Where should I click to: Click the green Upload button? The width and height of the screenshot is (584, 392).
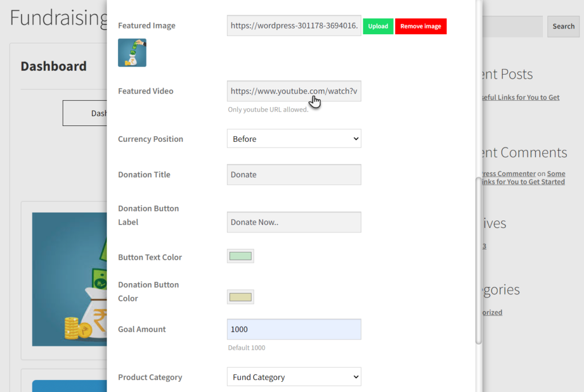378,26
